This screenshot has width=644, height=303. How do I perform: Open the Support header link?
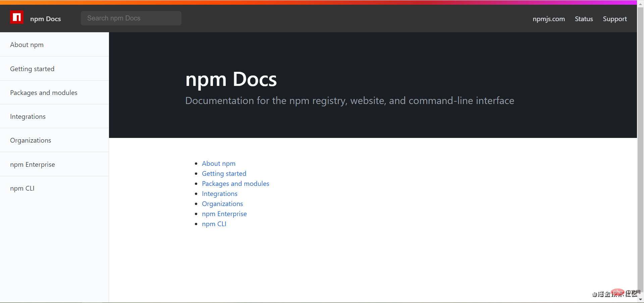tap(615, 19)
